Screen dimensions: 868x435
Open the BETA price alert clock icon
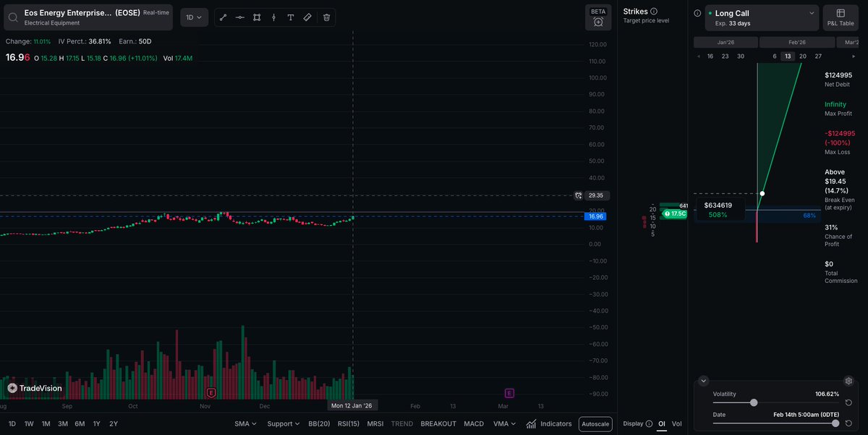(598, 22)
